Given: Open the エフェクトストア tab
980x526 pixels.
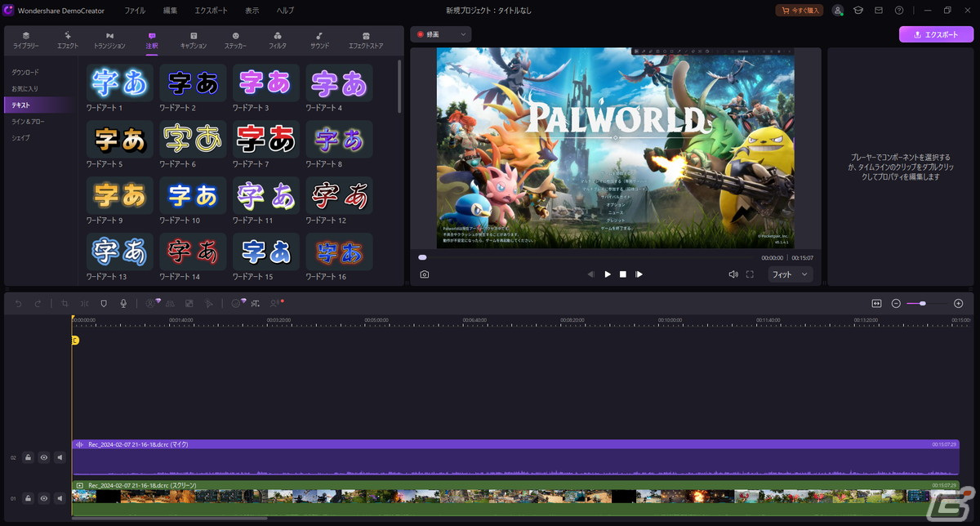Looking at the screenshot, I should pyautogui.click(x=366, y=41).
